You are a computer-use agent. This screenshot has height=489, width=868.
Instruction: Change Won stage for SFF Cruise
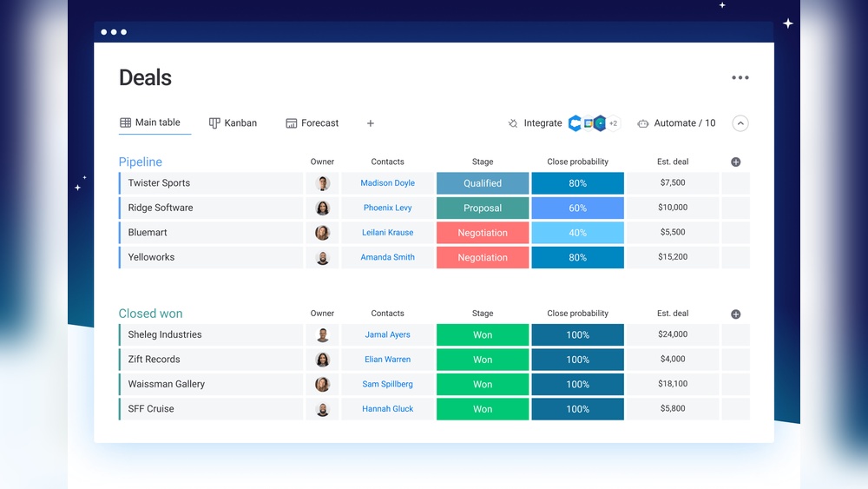pyautogui.click(x=483, y=409)
